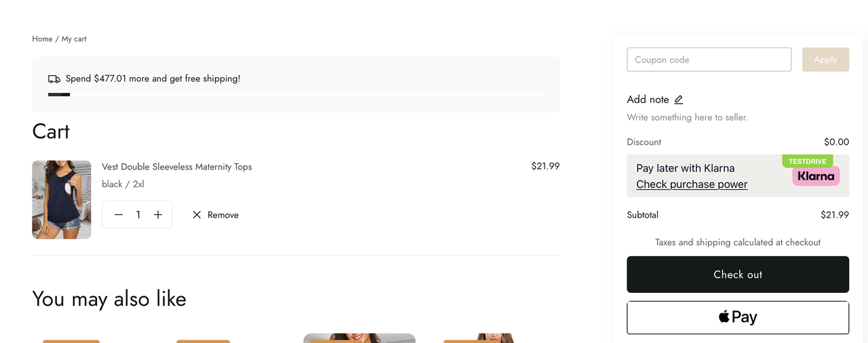This screenshot has height=343, width=868.
Task: Increase quantity with the plus icon
Action: click(x=158, y=215)
